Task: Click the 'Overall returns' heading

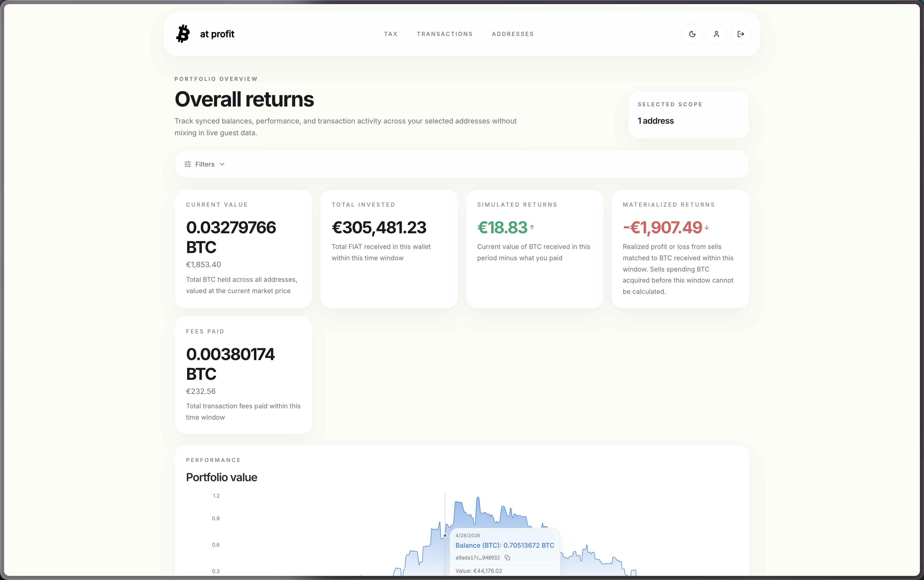Action: (x=244, y=99)
